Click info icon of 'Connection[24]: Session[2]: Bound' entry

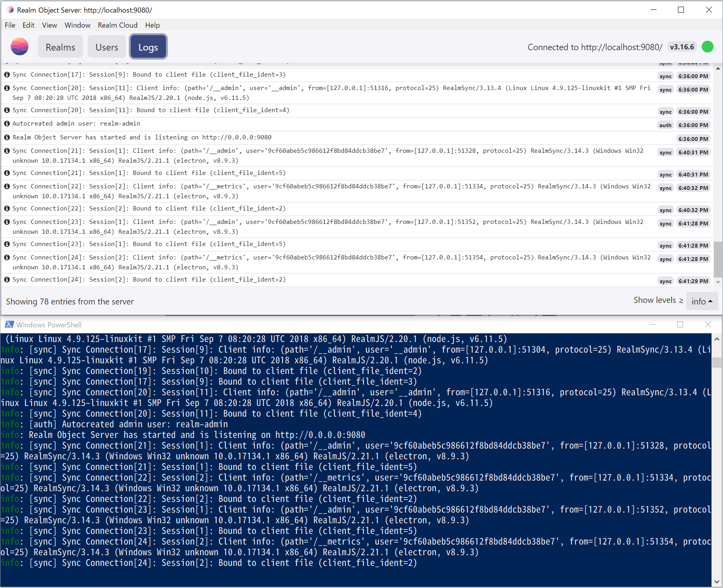(7, 280)
